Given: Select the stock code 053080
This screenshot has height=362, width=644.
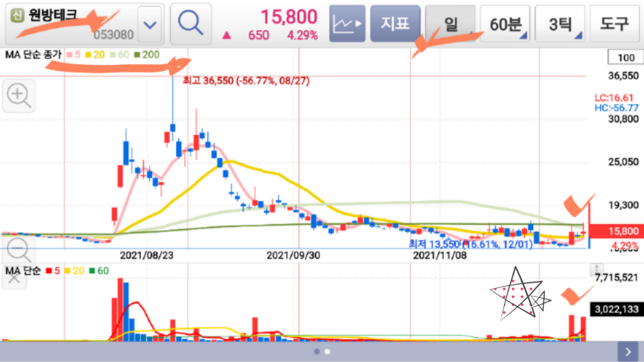Looking at the screenshot, I should tap(113, 35).
